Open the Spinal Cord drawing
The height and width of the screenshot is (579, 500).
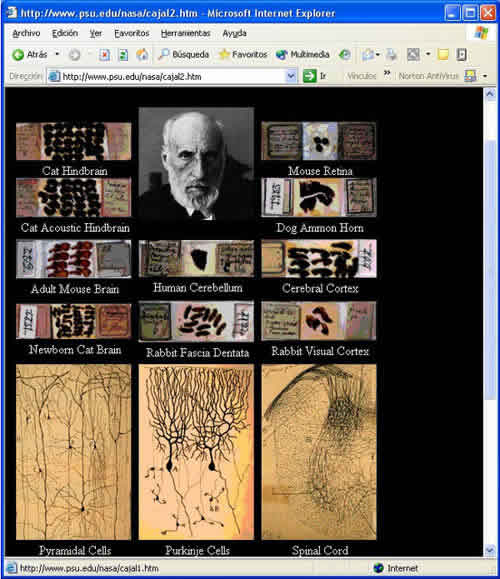[319, 452]
